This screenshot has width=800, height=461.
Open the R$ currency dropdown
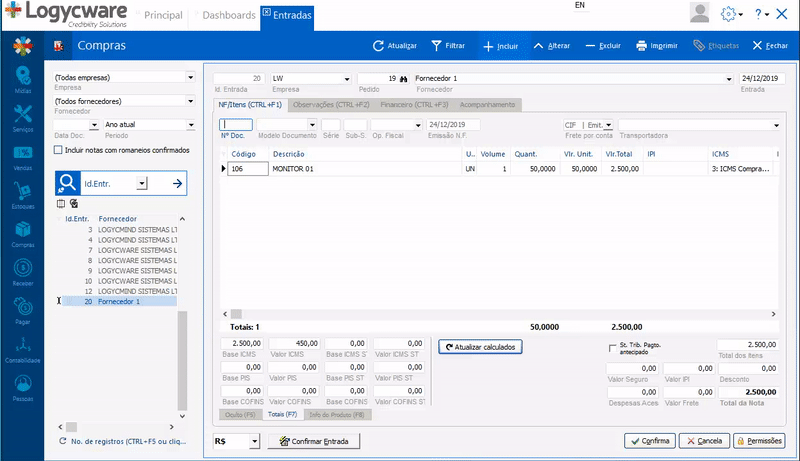point(254,441)
